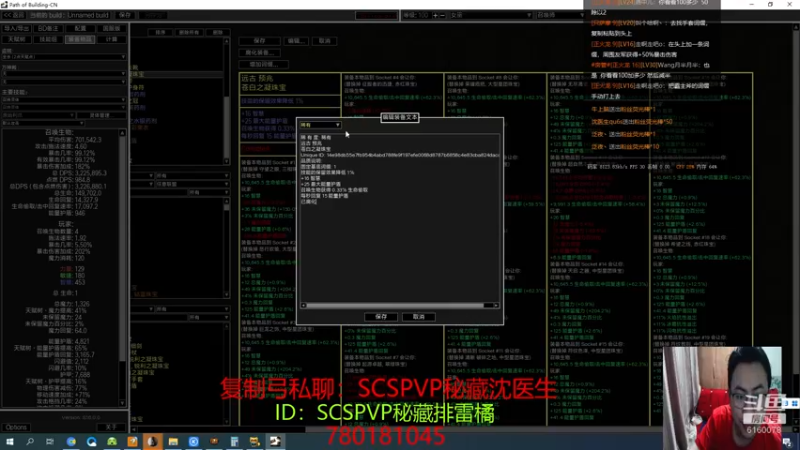Open the QQ penguin taskbar icon
The image size is (800, 450).
pos(153,441)
